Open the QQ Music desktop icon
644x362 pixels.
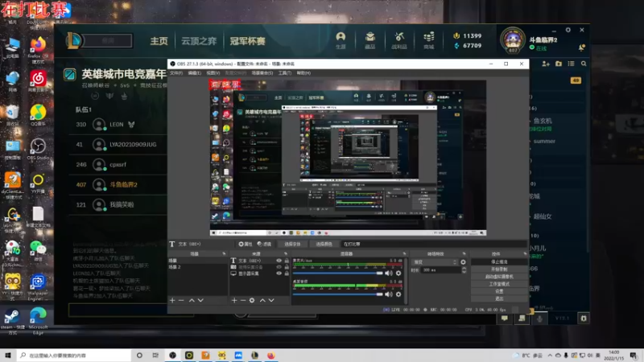38,115
